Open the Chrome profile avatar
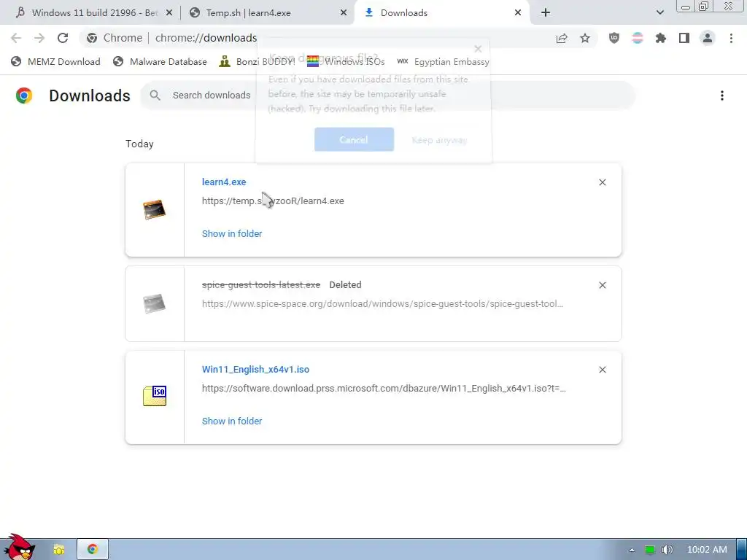 pyautogui.click(x=708, y=38)
